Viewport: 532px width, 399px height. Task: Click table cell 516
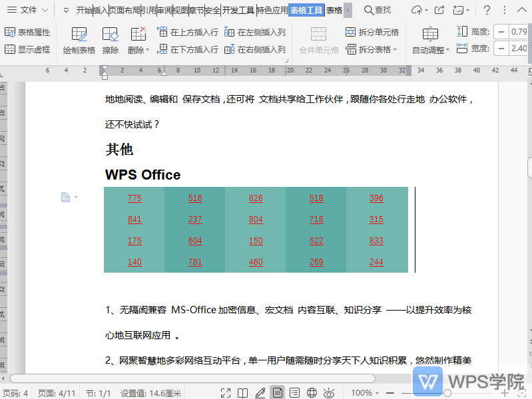(x=195, y=198)
